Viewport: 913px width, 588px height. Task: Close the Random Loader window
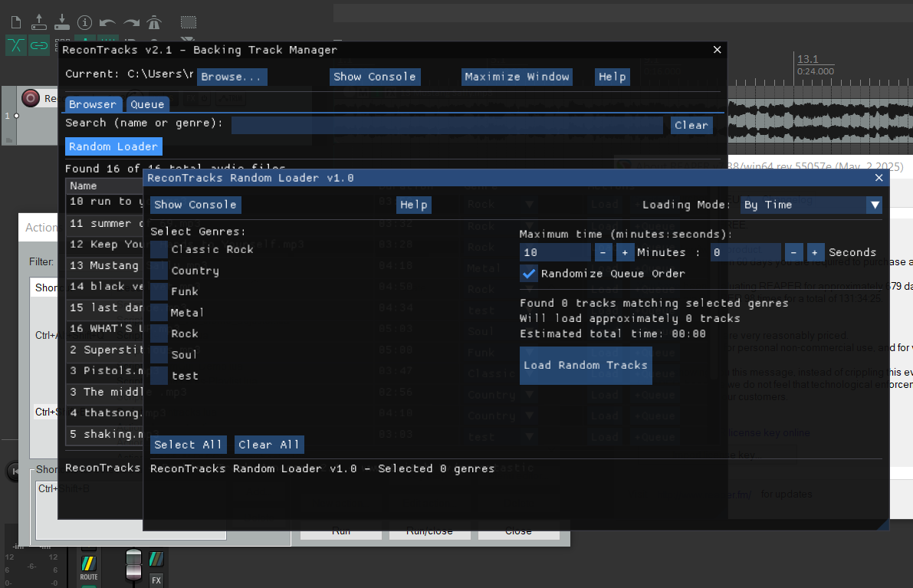879,178
